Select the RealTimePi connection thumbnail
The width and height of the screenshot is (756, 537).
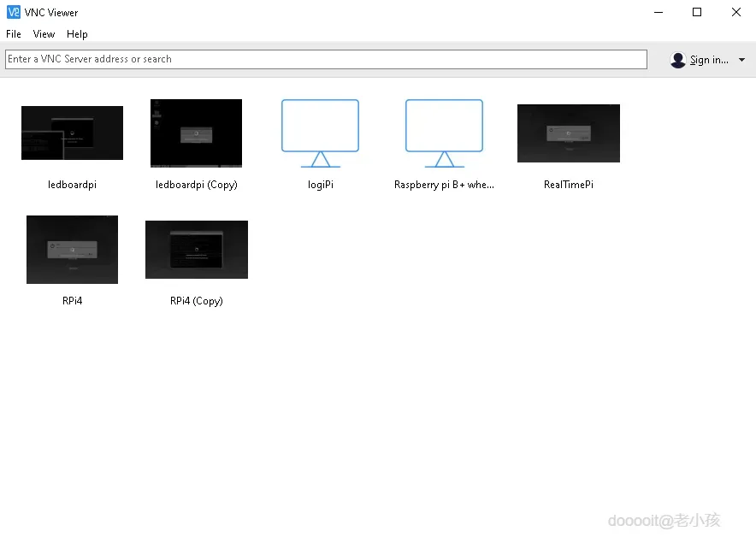coord(569,133)
